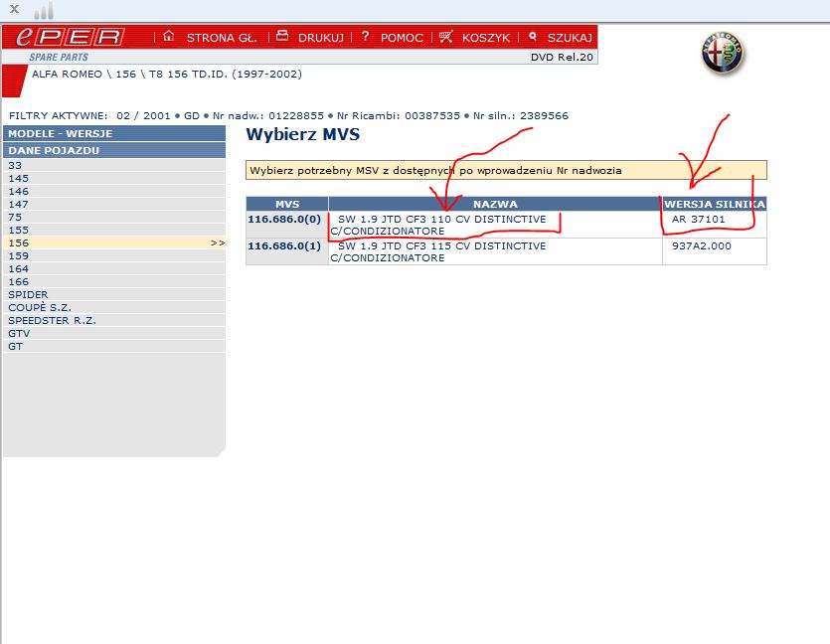Click engine version 937A2.000
Viewport: 830px width, 644px height.
[x=702, y=245]
